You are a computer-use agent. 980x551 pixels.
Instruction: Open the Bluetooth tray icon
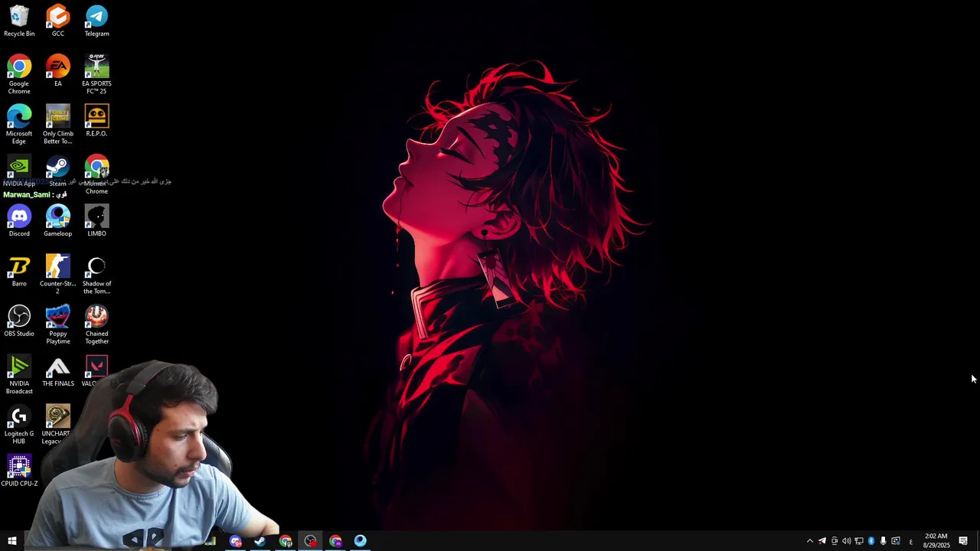[871, 541]
